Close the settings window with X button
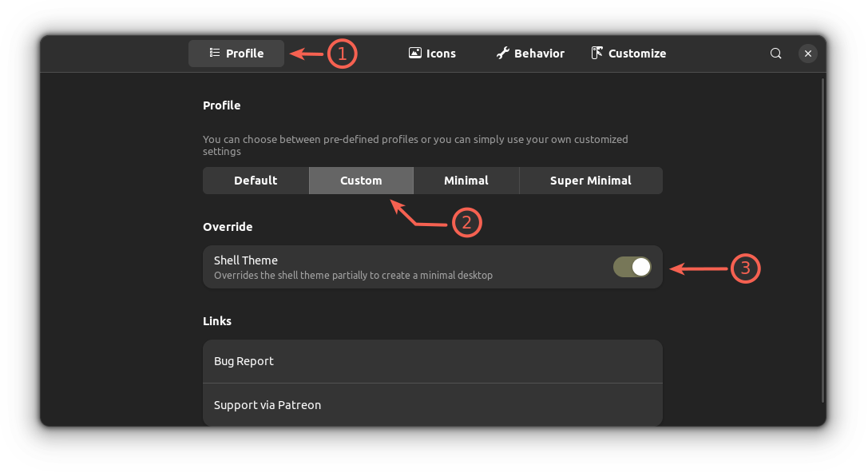Viewport: 868px width, 473px height. [x=808, y=54]
